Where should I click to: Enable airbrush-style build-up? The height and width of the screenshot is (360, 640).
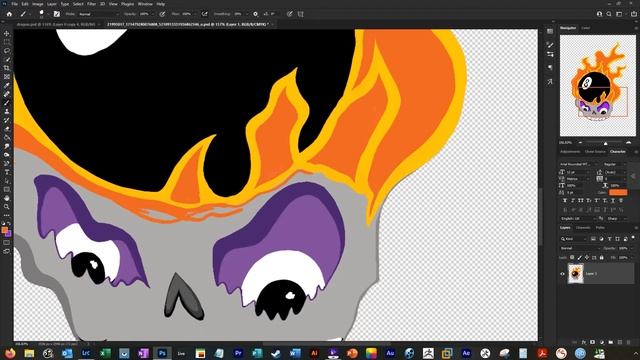204,14
